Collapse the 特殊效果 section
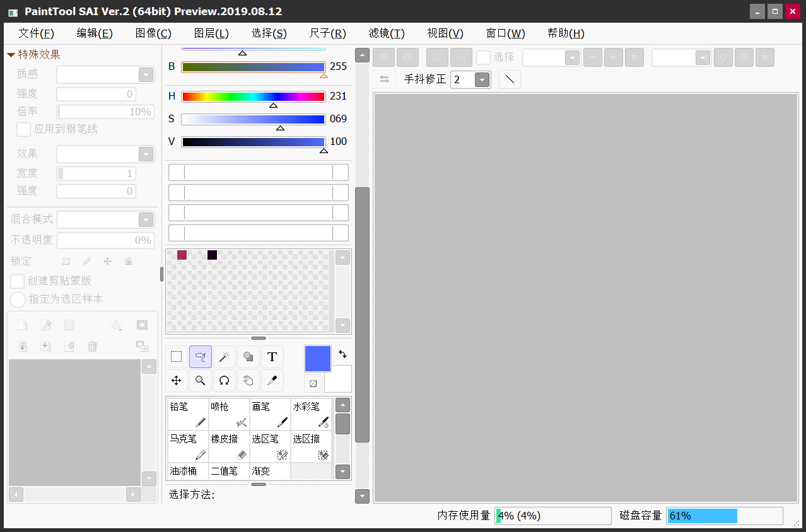 (11, 55)
